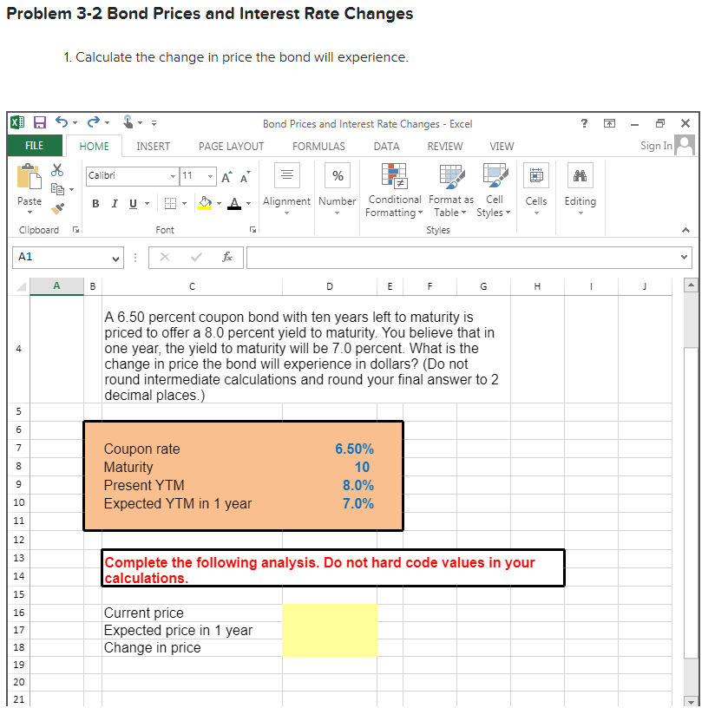Apply the Font Color A swatch
This screenshot has height=708, width=728.
pyautogui.click(x=234, y=203)
